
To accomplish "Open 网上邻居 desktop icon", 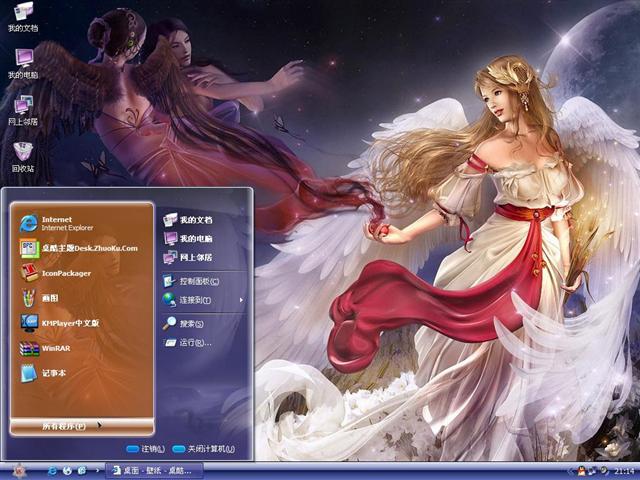I will pos(23,111).
